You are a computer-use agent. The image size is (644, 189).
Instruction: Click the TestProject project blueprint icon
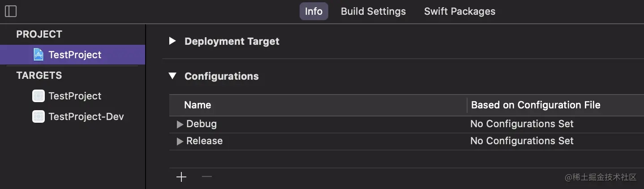coord(39,55)
